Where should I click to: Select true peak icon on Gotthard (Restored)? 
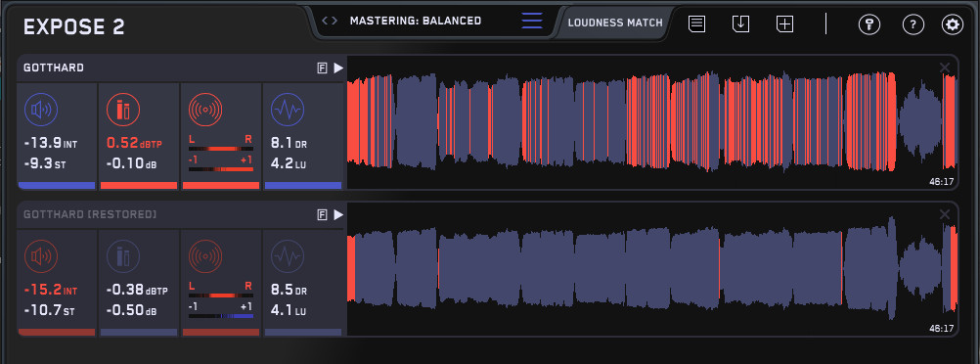pos(123,257)
